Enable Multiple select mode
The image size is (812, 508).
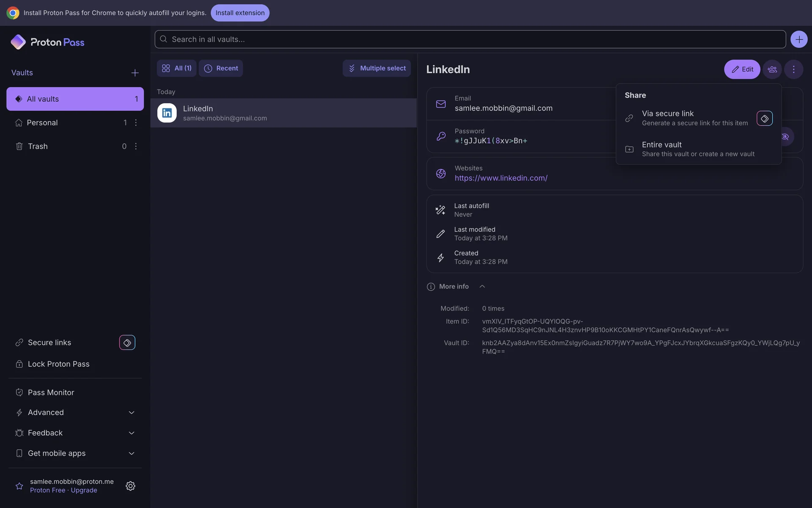tap(376, 68)
